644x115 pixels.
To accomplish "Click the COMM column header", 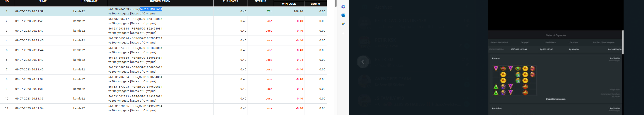I will pos(315,4).
